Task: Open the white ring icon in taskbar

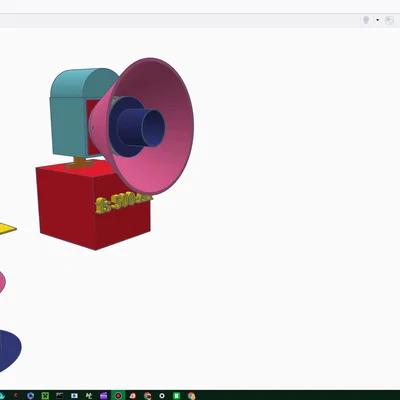Action: pyautogui.click(x=162, y=396)
